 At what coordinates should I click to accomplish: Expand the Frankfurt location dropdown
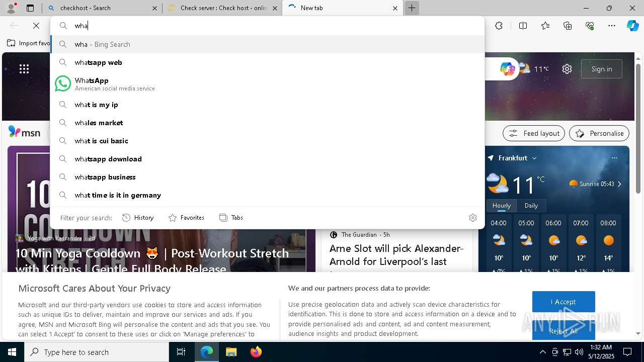[x=534, y=158]
